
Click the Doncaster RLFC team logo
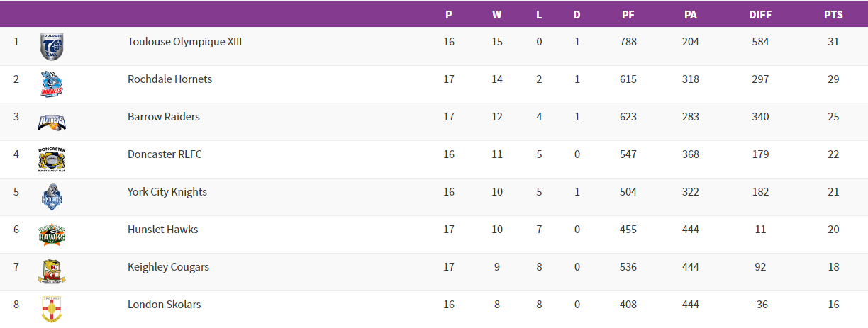[x=52, y=159]
